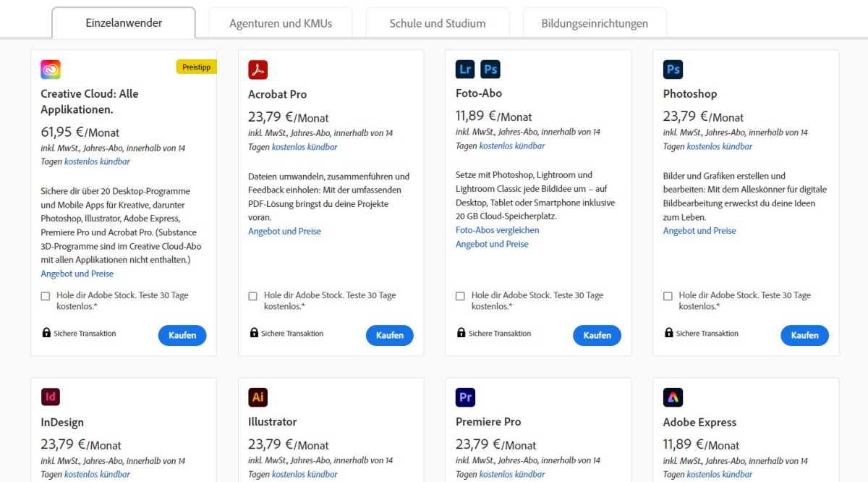Enable Adobe Stock checkbox in Creative Cloud card
The width and height of the screenshot is (868, 482).
tap(46, 296)
